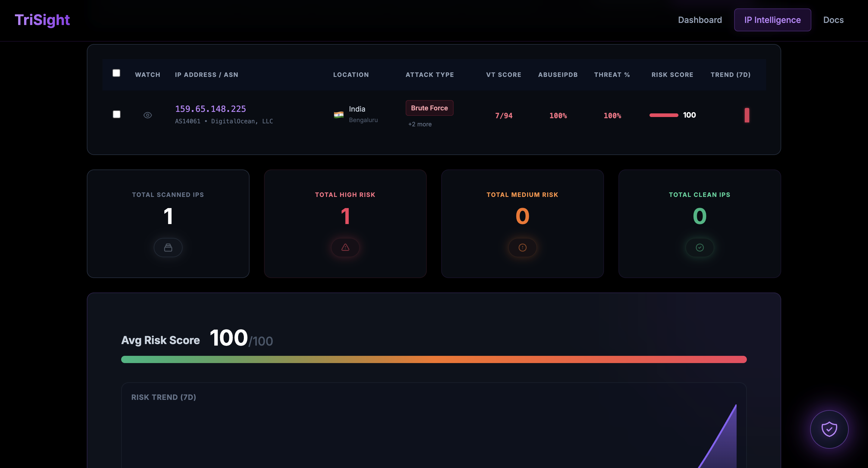Image resolution: width=868 pixels, height=468 pixels.
Task: Switch to the Docs nav item
Action: [x=833, y=20]
